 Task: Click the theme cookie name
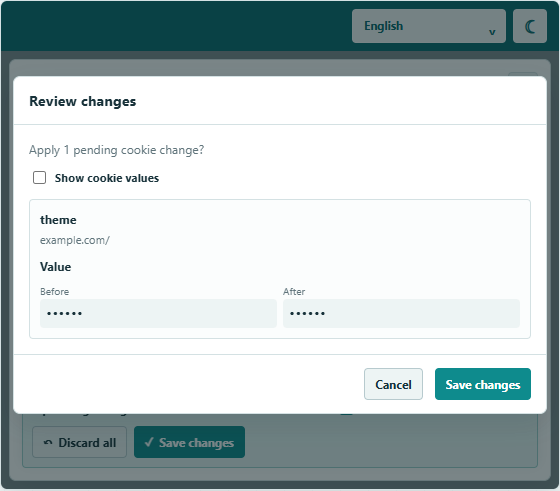point(58,220)
